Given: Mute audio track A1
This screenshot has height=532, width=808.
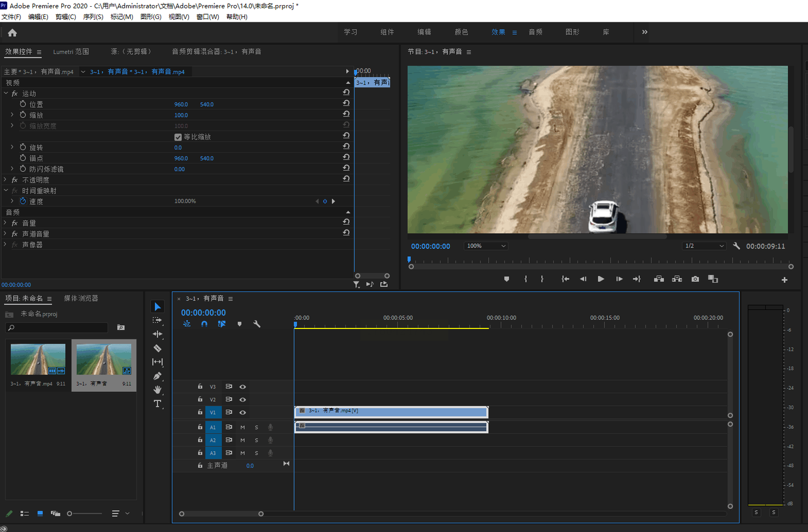Looking at the screenshot, I should click(x=243, y=427).
